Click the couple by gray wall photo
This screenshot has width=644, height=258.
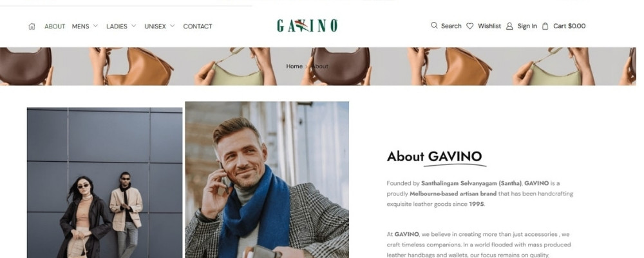[105, 183]
